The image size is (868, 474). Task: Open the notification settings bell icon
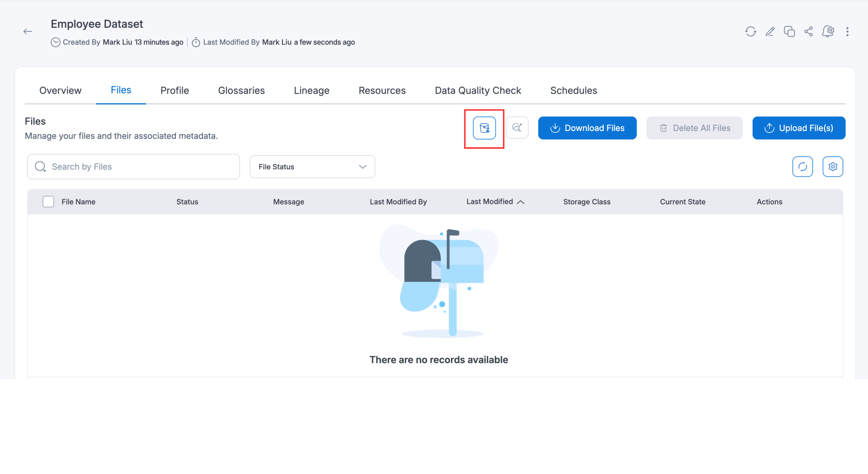click(828, 32)
